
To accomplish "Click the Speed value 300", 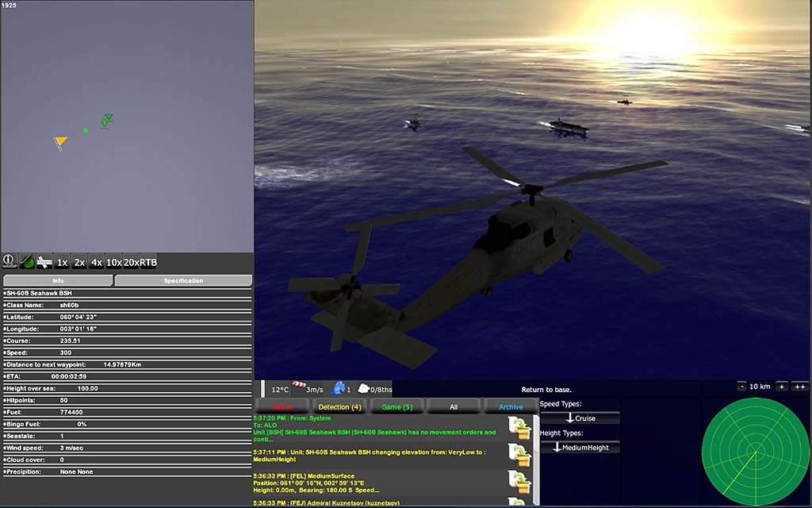I will (66, 352).
